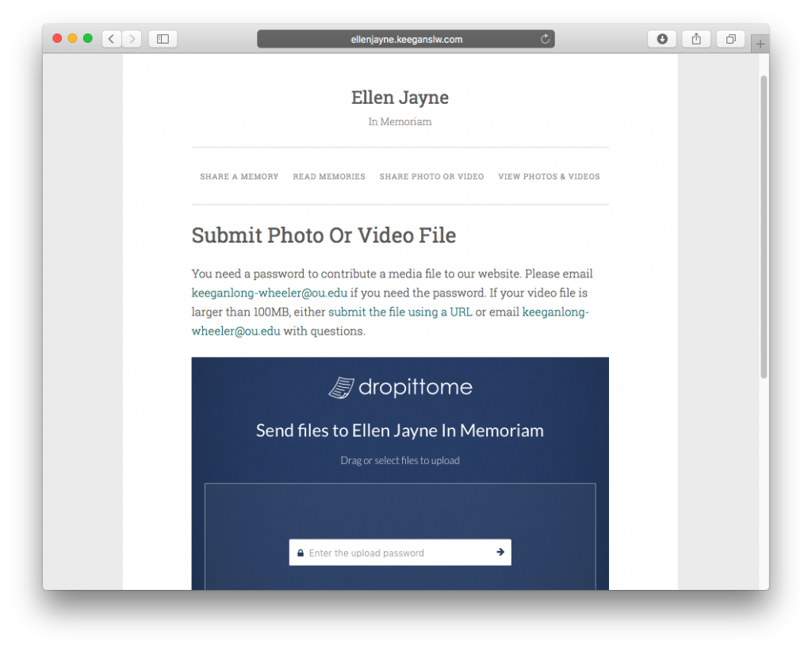Viewport: 812px width, 651px height.
Task: Go back with Safari's back arrow
Action: [x=111, y=39]
